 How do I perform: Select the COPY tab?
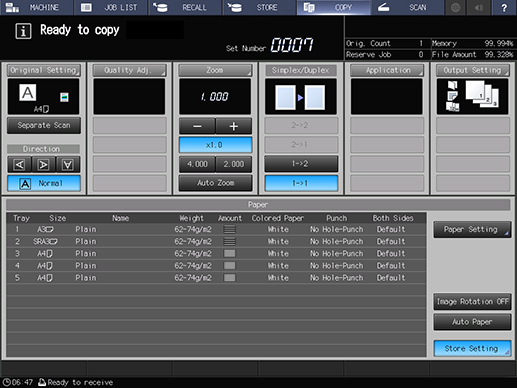(333, 7)
